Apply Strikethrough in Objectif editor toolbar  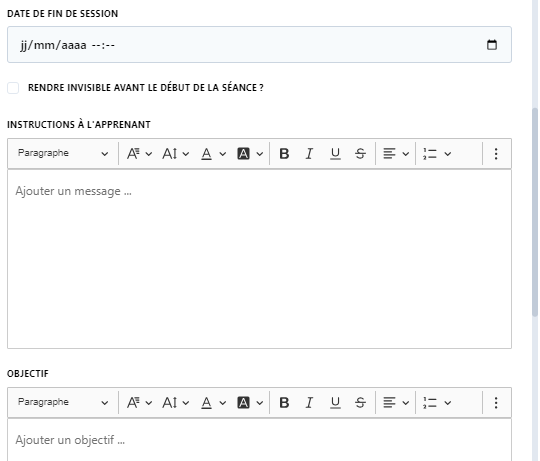360,402
